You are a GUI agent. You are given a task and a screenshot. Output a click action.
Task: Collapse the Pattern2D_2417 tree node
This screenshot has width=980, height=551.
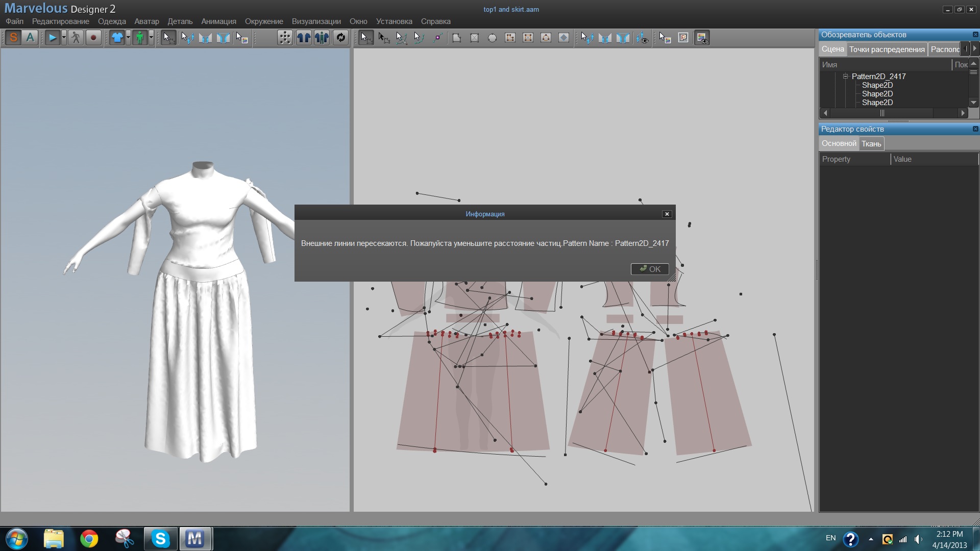(845, 77)
